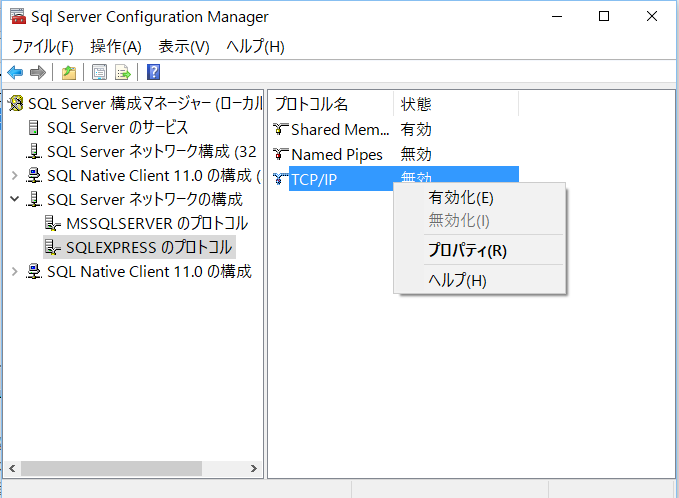The width and height of the screenshot is (679, 498).
Task: Click the icon of SQL Server ネットワークの構成
Action: tap(34, 200)
